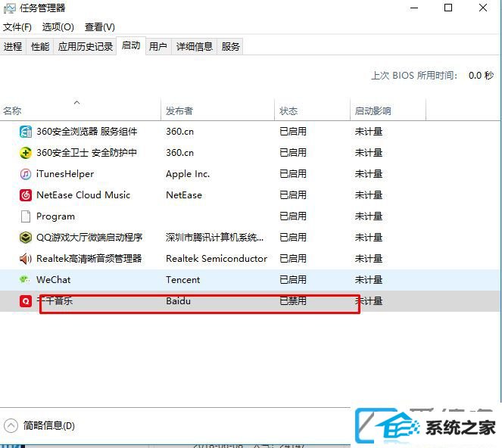Click the sort arrow above 名称 column
This screenshot has width=502, height=448.
(x=76, y=102)
